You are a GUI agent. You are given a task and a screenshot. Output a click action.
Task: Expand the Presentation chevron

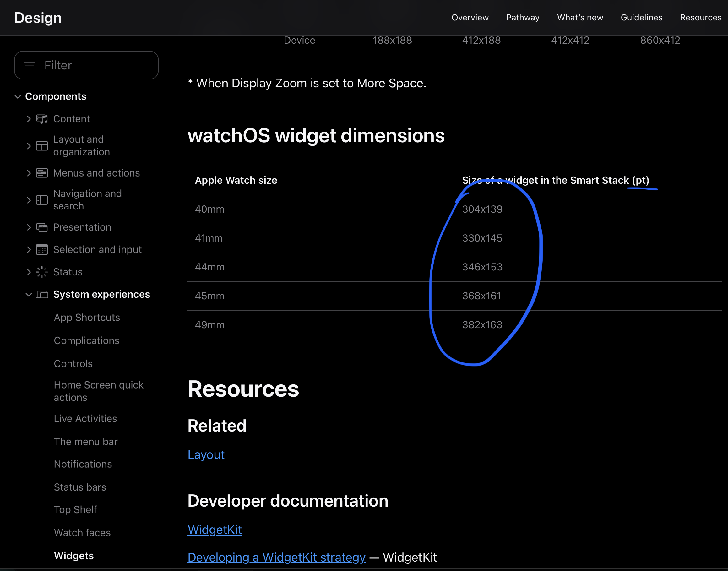[x=29, y=227]
